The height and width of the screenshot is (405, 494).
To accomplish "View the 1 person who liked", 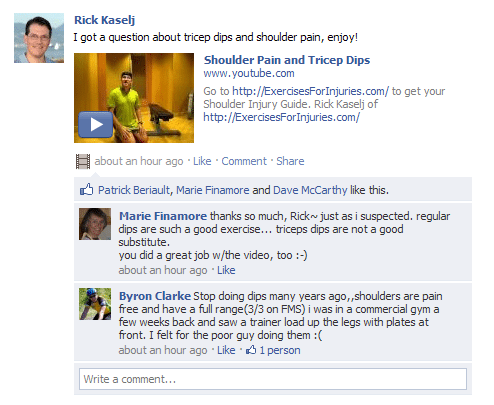I will [280, 350].
